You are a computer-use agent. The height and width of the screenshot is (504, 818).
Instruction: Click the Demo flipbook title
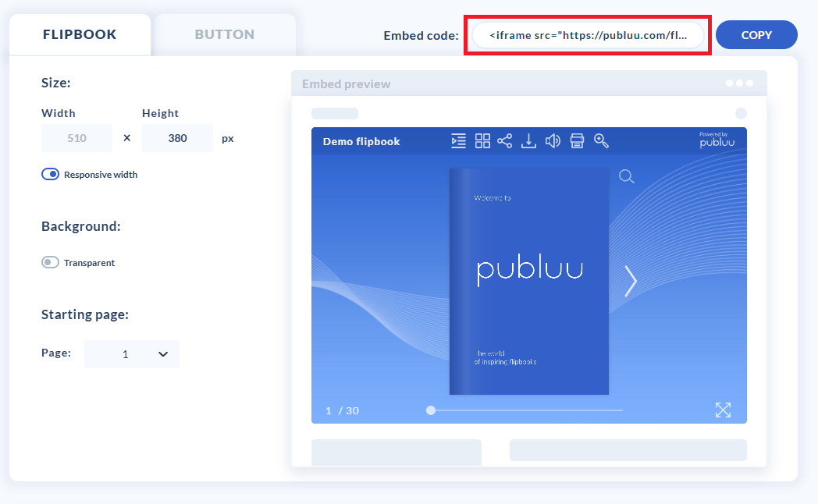361,141
